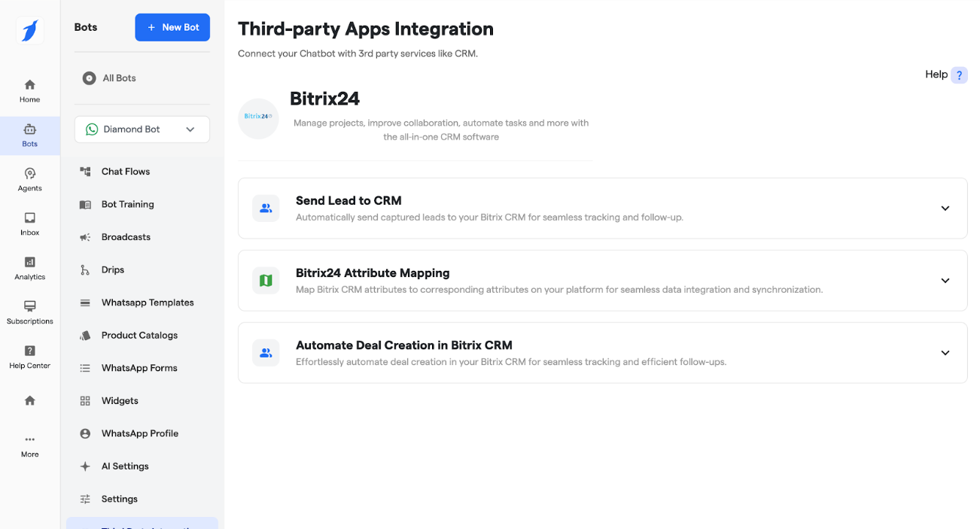Open the Help Center question icon

(30, 351)
